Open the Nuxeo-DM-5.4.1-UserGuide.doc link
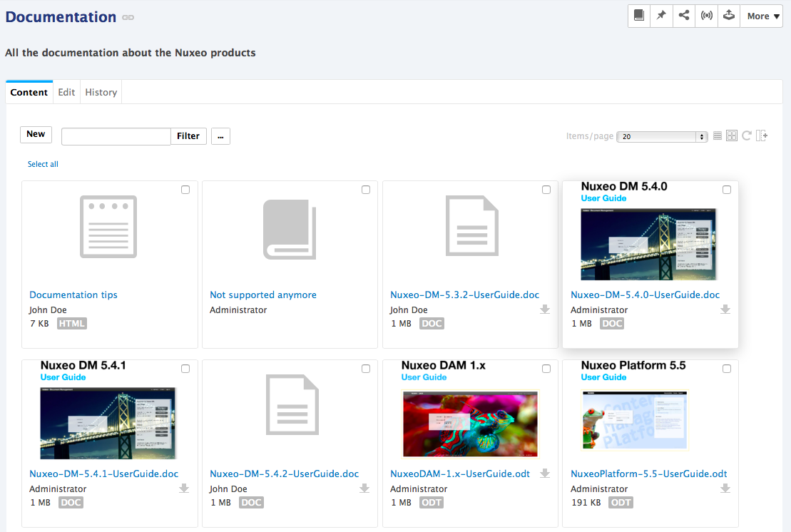Screen dimensions: 791x532 pyautogui.click(x=104, y=474)
